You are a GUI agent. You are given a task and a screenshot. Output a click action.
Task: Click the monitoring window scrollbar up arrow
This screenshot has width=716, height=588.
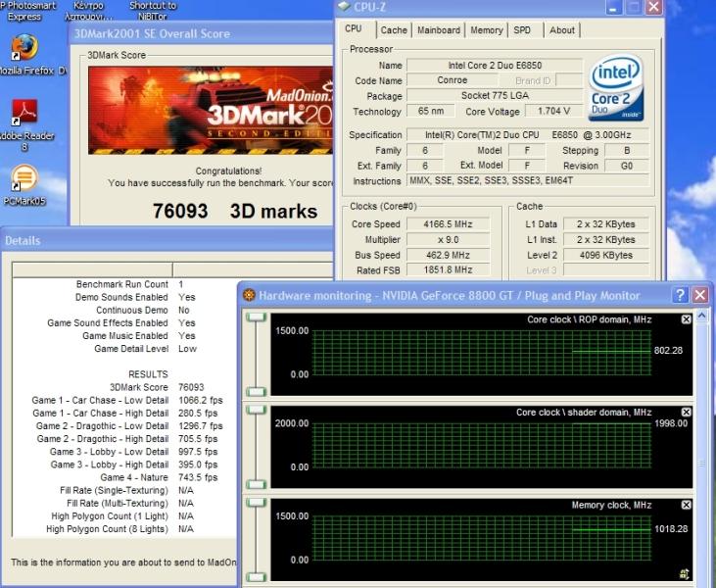(x=702, y=316)
